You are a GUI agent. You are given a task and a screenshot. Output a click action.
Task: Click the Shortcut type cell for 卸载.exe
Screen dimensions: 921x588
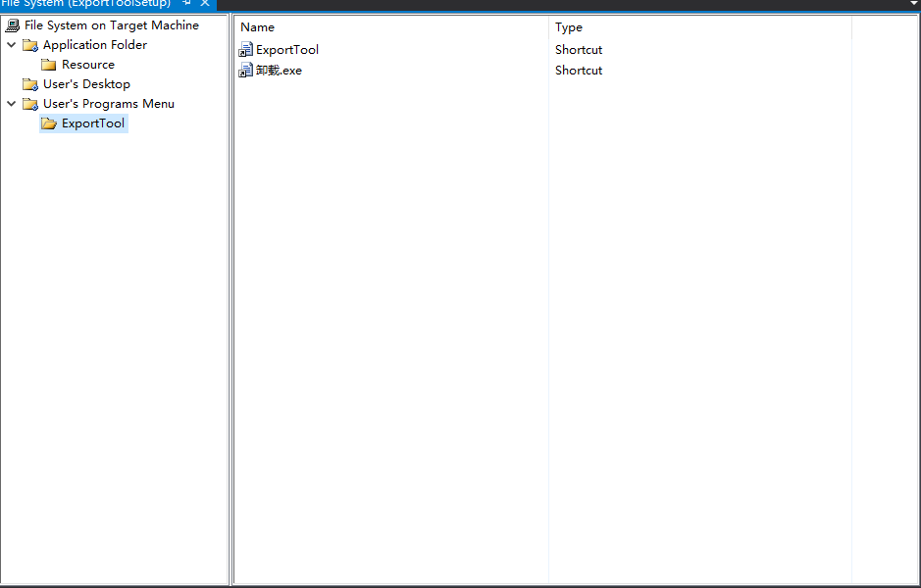point(579,71)
